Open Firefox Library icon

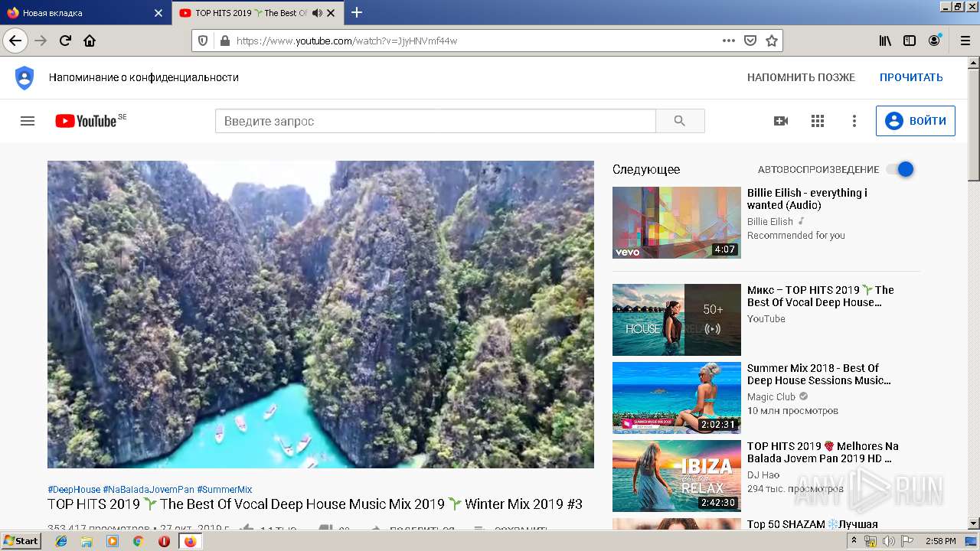click(885, 41)
